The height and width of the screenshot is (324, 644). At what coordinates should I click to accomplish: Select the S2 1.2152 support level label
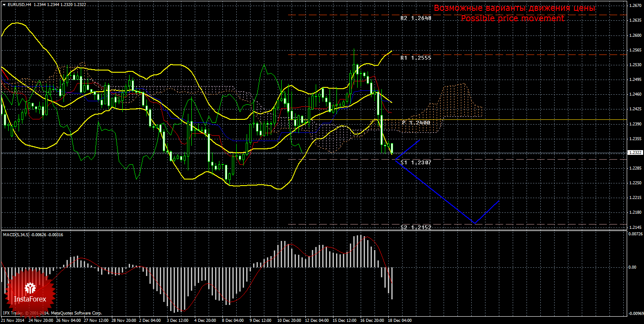coord(416,227)
